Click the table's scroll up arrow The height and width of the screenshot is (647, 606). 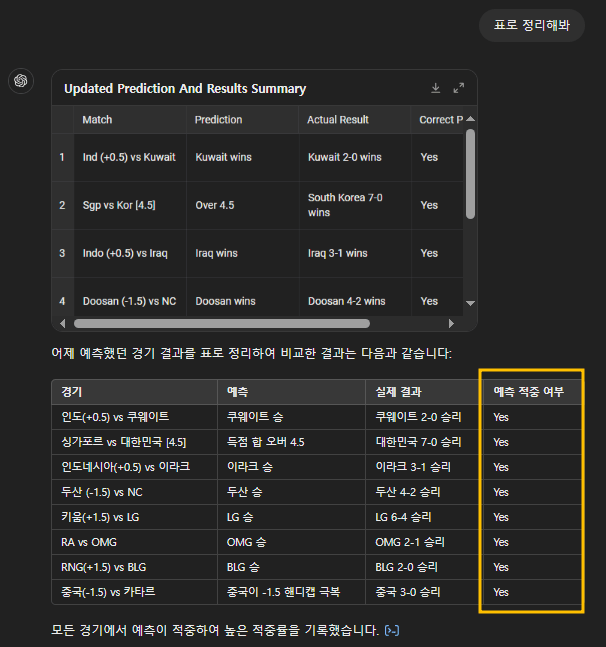coord(470,119)
